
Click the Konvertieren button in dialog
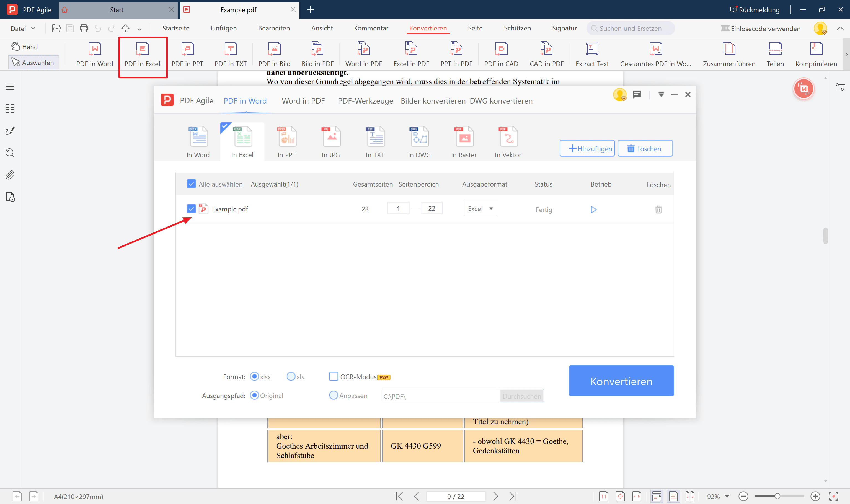[621, 381]
